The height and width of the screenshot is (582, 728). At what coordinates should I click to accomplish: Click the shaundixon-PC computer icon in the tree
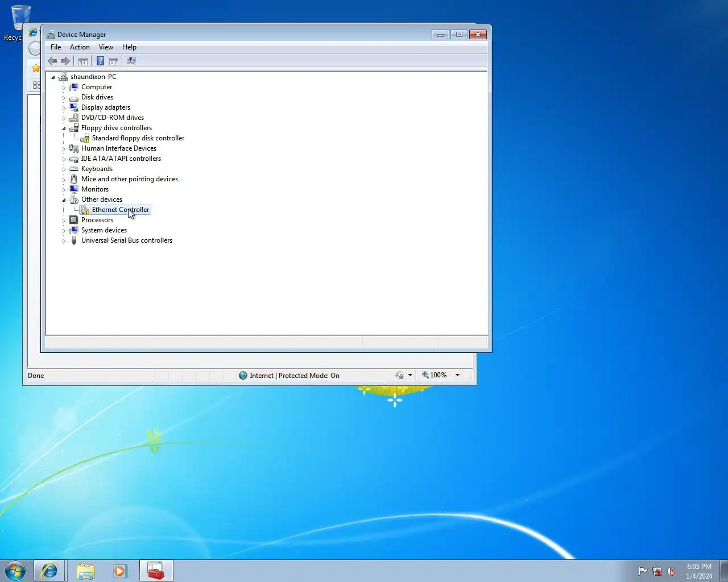point(63,77)
